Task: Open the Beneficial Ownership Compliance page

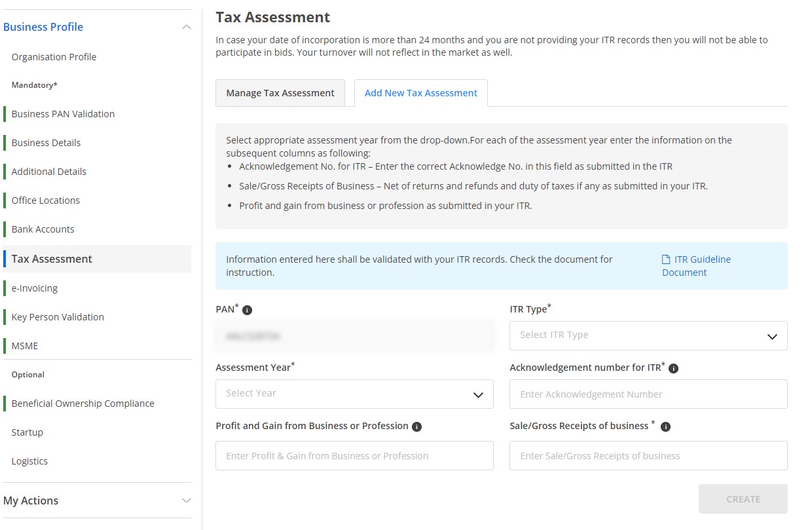Action: tap(83, 403)
